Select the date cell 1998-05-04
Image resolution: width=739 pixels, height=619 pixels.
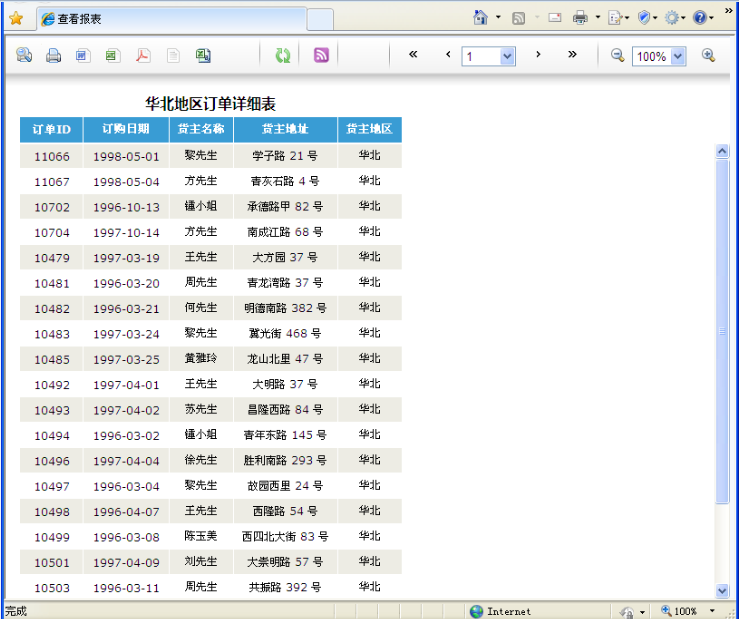[x=126, y=182]
